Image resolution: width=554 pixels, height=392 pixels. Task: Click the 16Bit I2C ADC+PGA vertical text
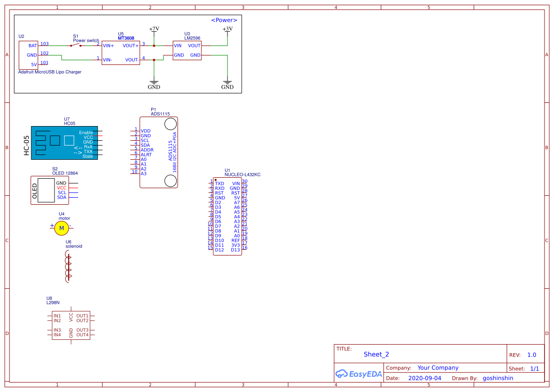coord(174,152)
